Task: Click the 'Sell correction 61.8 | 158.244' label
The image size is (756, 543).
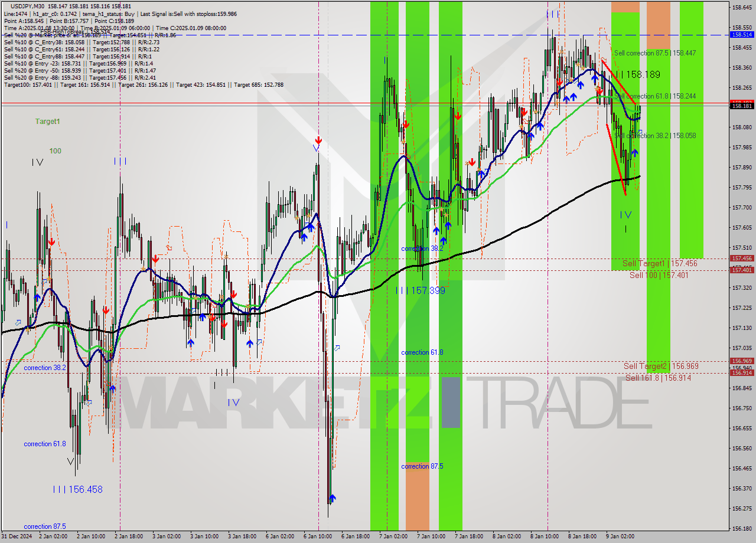Action: pyautogui.click(x=655, y=96)
